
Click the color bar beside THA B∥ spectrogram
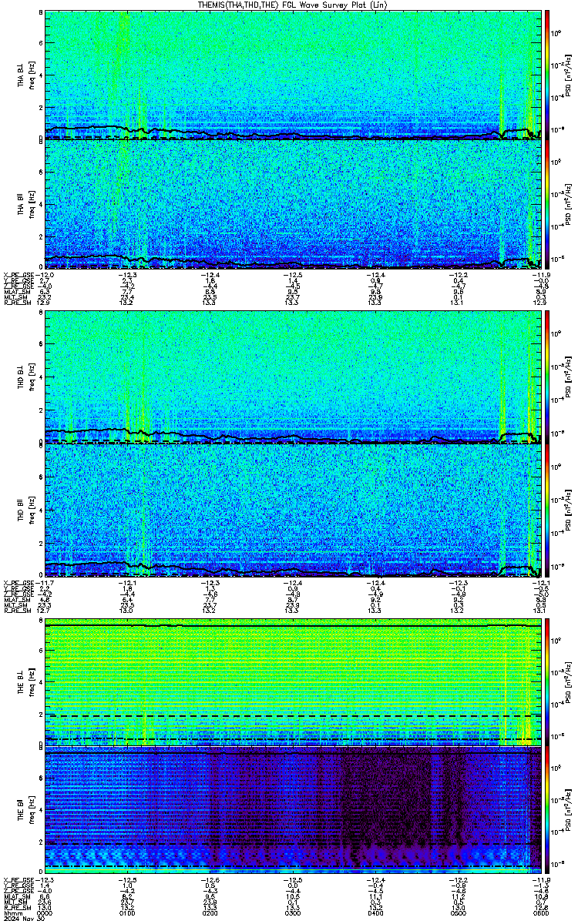[x=547, y=204]
